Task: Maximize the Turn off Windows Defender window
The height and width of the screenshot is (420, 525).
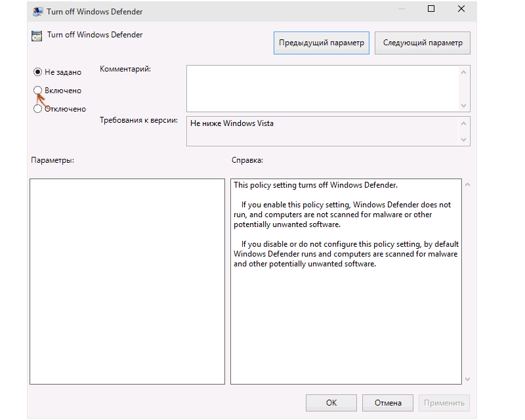Action: [x=431, y=9]
